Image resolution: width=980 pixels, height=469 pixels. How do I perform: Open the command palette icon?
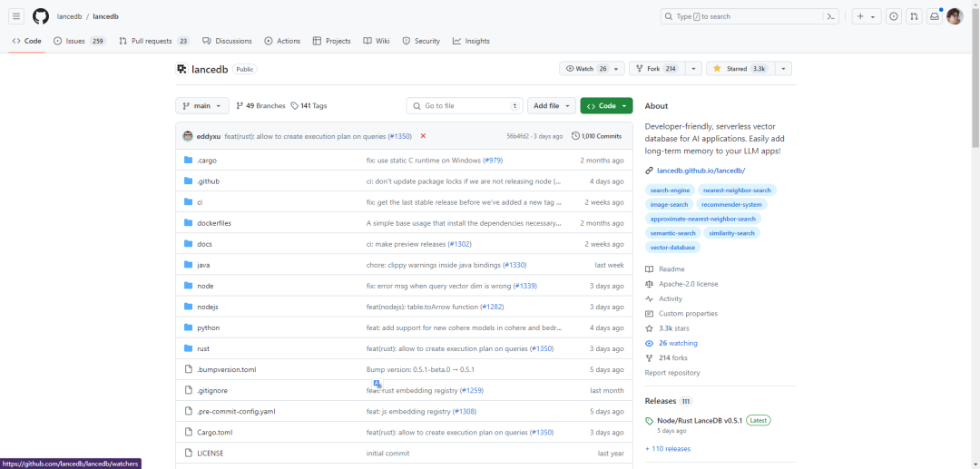[831, 16]
